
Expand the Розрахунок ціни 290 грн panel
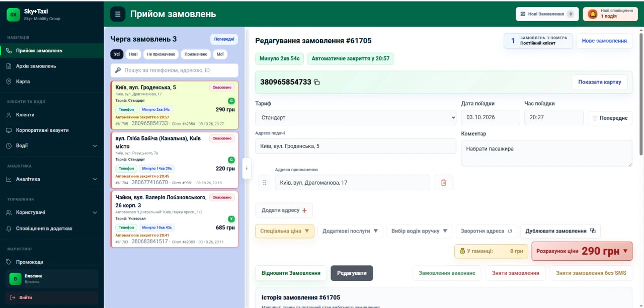(582, 251)
